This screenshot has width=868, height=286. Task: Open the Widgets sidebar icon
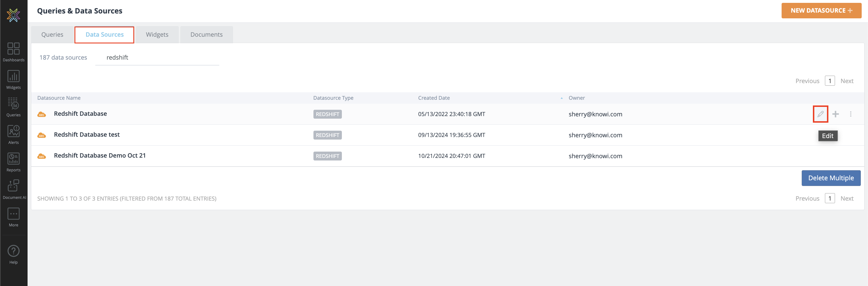(13, 79)
